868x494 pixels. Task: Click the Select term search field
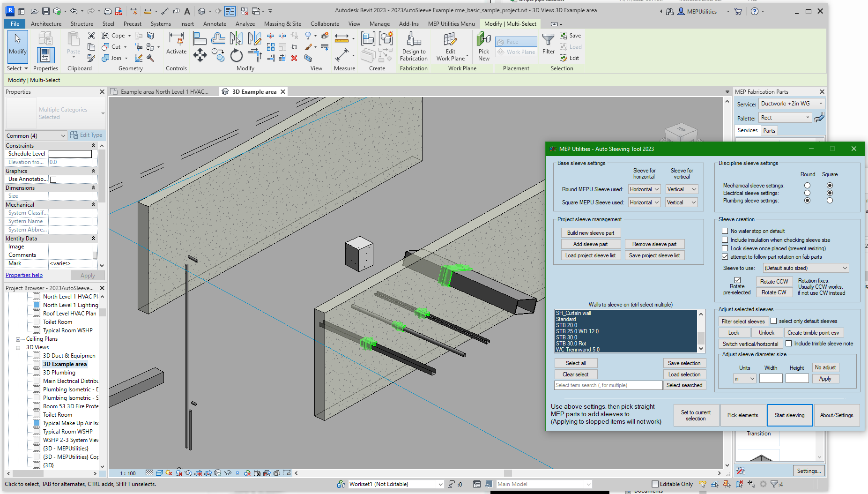pos(608,385)
